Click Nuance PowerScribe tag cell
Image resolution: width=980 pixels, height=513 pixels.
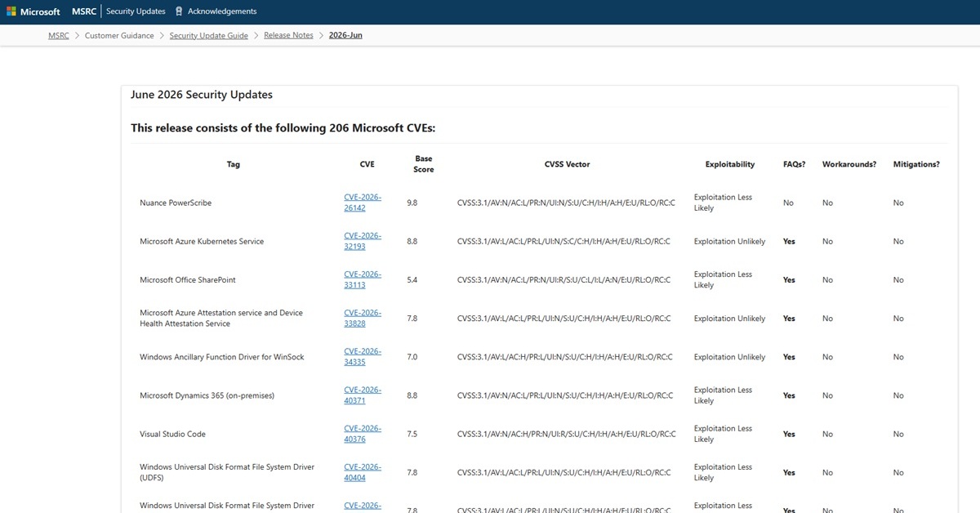coord(176,203)
